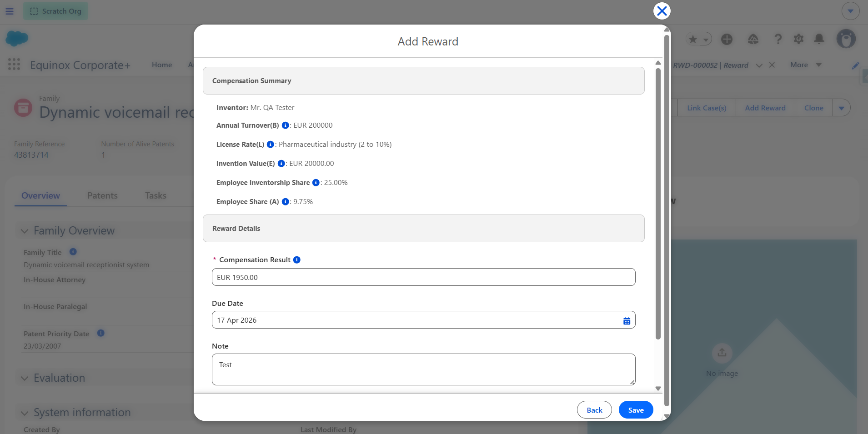Click the Link Case(s) button
Image resolution: width=868 pixels, height=434 pixels.
click(707, 108)
